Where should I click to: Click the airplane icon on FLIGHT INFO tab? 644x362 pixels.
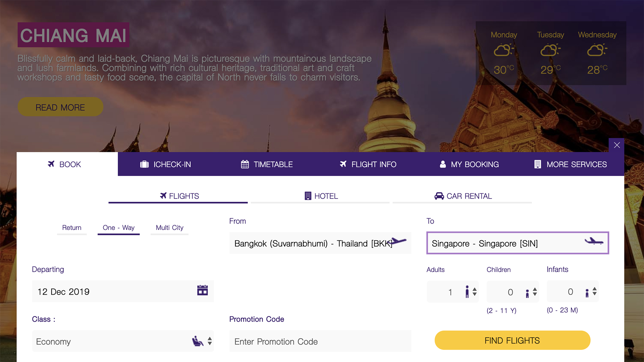coord(343,164)
